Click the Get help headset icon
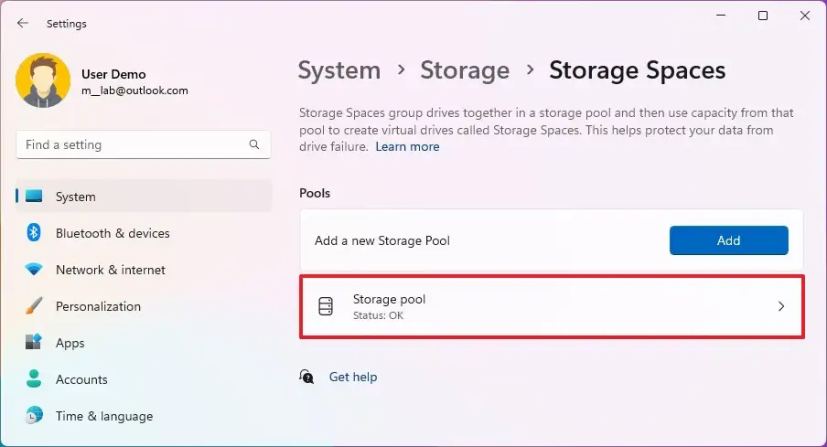The image size is (827, 447). [307, 377]
